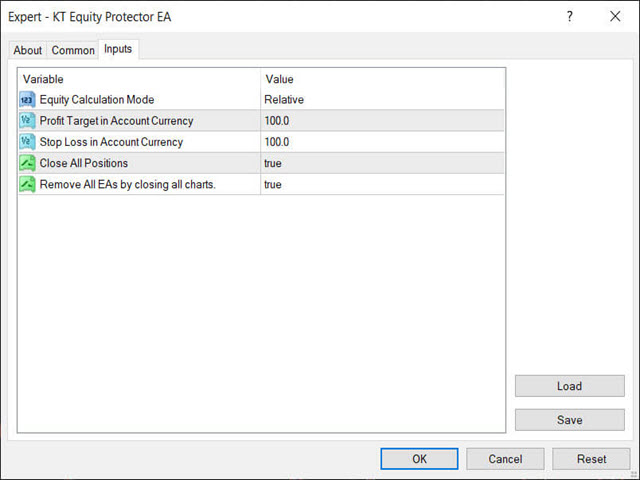Click the Value column header
The width and height of the screenshot is (640, 480).
[382, 79]
